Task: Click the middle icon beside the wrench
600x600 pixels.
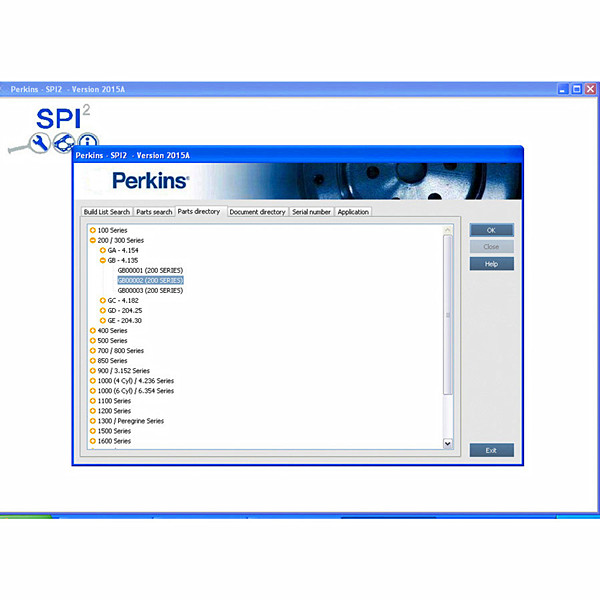Action: (65, 143)
